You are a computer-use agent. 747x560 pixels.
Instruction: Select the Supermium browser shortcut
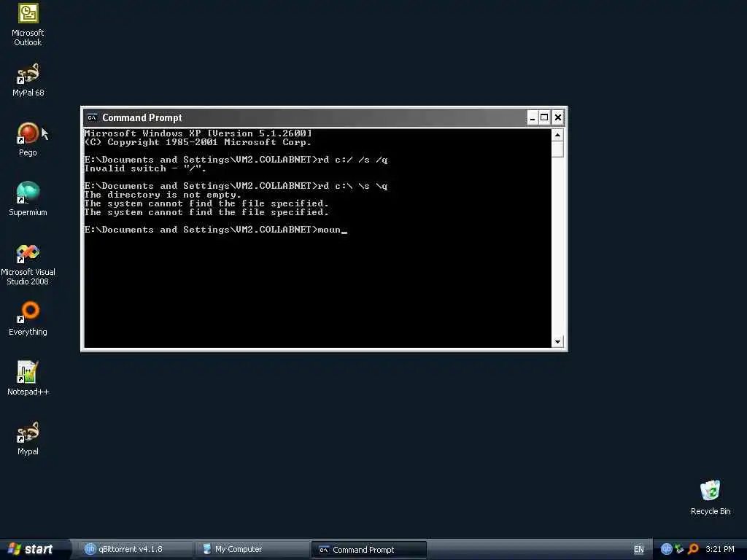tap(28, 199)
